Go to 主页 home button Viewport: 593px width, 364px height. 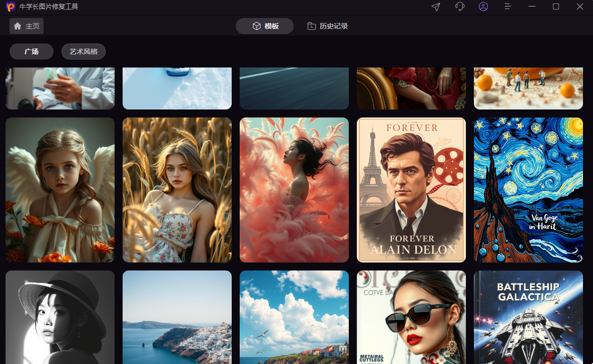pos(27,26)
